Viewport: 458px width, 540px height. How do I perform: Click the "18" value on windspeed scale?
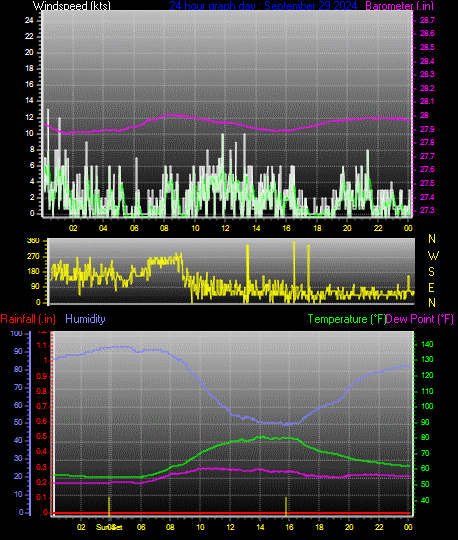click(29, 68)
